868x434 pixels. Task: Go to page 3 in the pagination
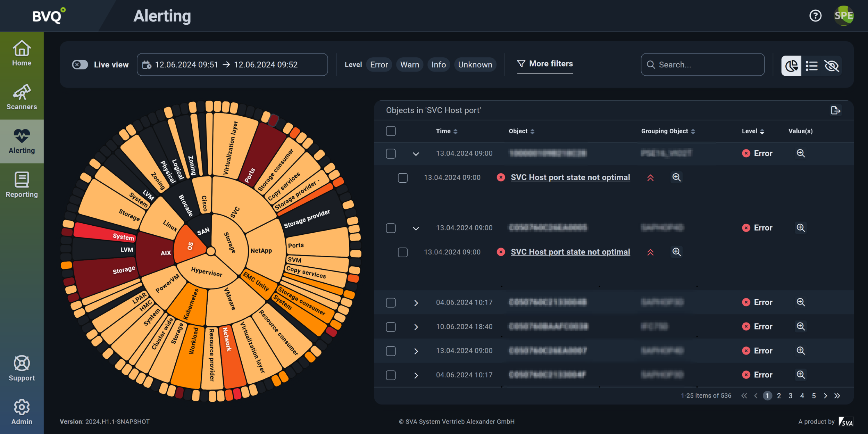point(790,396)
